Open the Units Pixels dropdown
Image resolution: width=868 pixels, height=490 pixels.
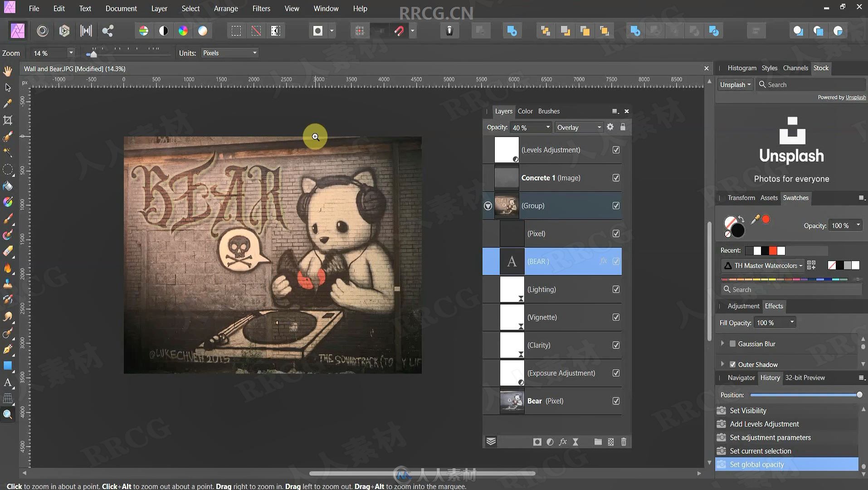pos(229,53)
